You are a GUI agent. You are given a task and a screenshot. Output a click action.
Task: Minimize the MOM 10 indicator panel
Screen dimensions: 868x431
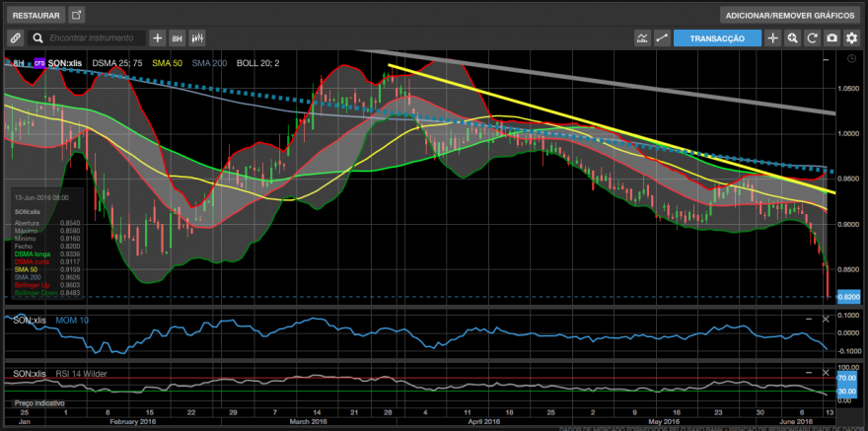(x=809, y=320)
